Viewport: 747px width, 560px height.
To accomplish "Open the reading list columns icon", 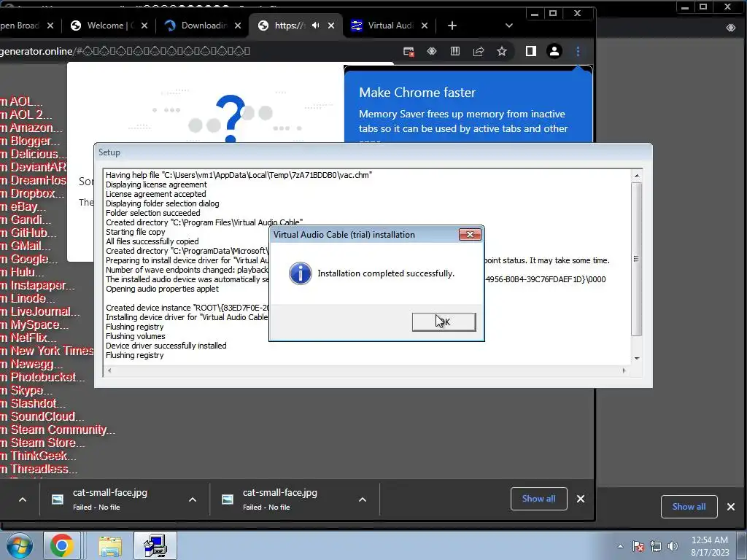I will pos(455,52).
